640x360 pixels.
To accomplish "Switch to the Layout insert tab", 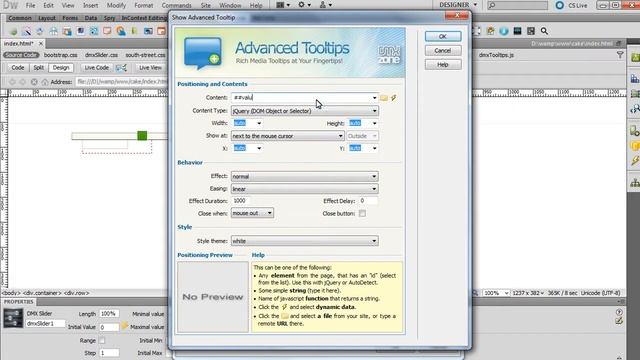I will (x=47, y=18).
